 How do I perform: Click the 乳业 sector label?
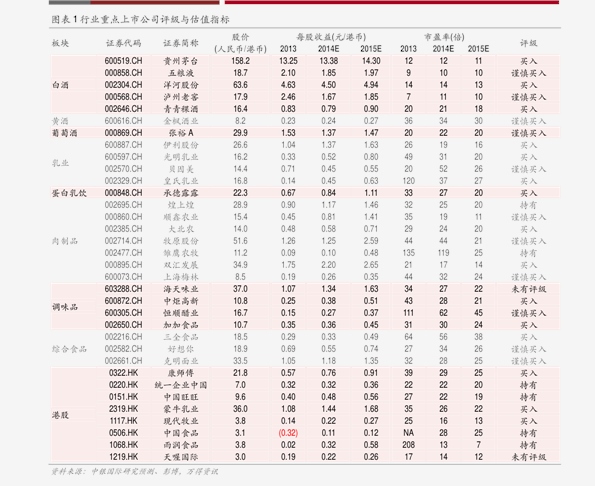[60, 163]
